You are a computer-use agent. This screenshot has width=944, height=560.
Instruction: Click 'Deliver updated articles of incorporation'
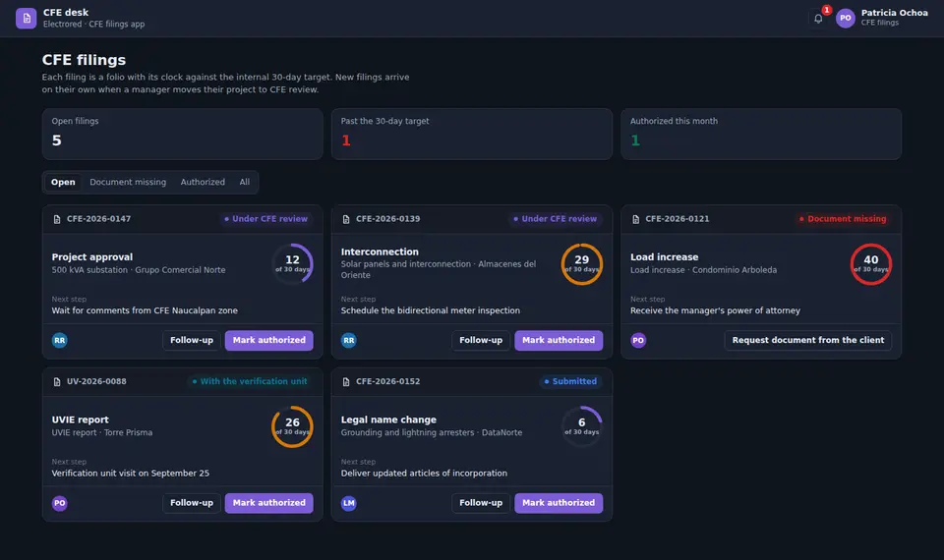tap(424, 474)
